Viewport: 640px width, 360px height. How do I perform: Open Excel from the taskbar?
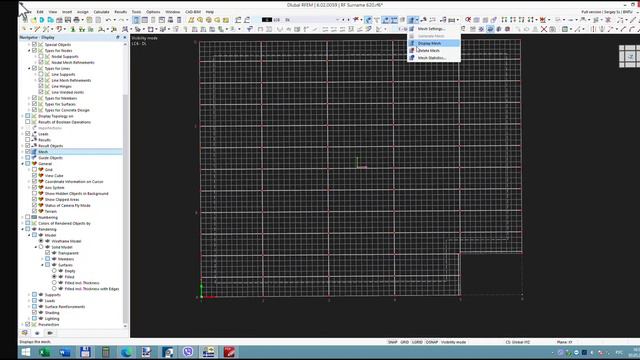point(44,352)
